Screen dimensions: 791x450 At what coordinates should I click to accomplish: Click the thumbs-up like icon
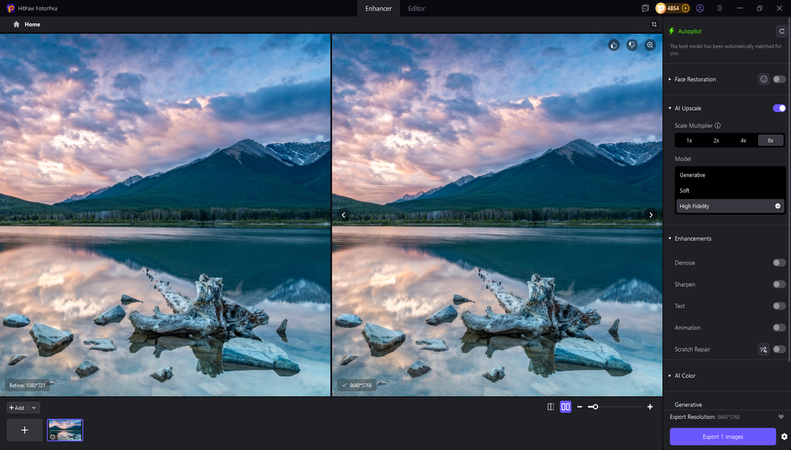(613, 45)
